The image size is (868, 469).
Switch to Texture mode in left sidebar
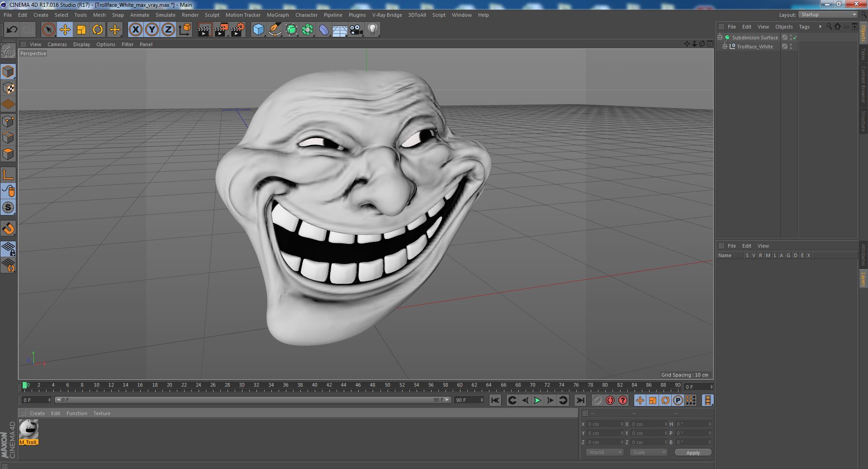(8, 88)
